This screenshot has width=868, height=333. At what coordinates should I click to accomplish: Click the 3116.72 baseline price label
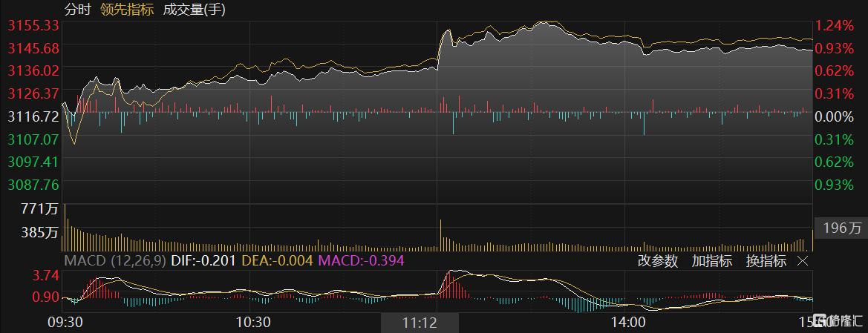click(33, 116)
